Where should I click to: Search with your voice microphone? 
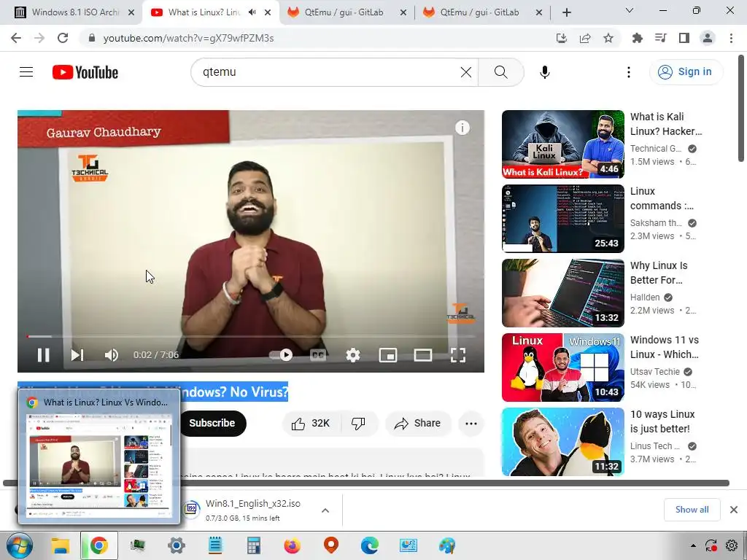[545, 72]
